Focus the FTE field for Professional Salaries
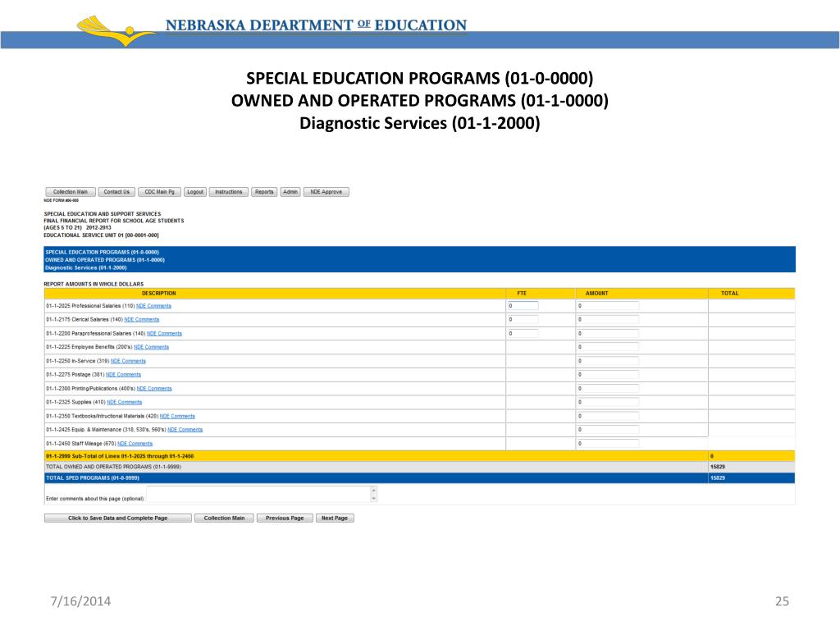 (523, 306)
